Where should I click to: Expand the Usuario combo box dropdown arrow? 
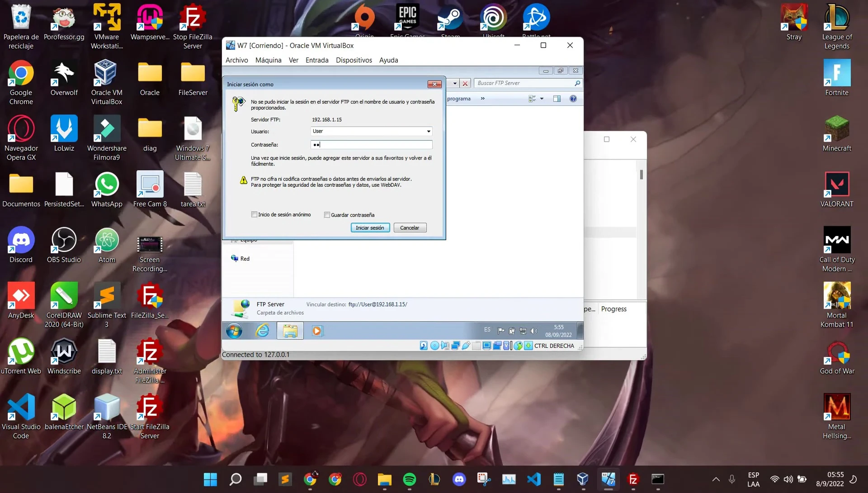pos(429,131)
